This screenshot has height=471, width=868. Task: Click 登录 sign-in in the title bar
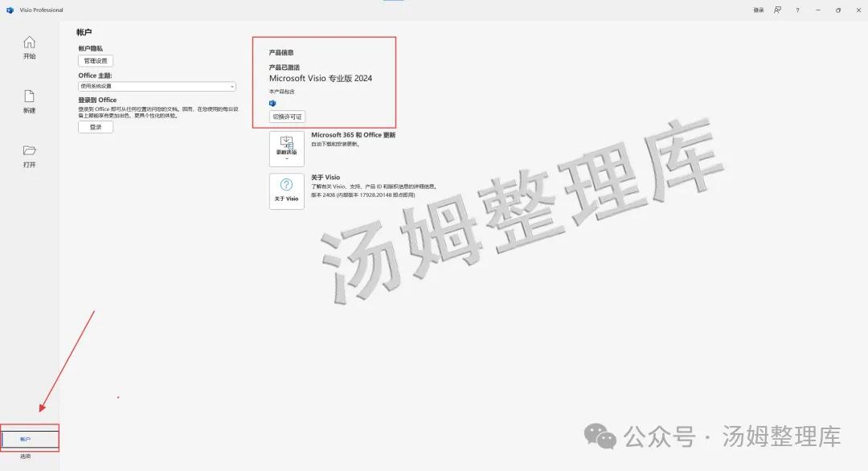tap(759, 10)
